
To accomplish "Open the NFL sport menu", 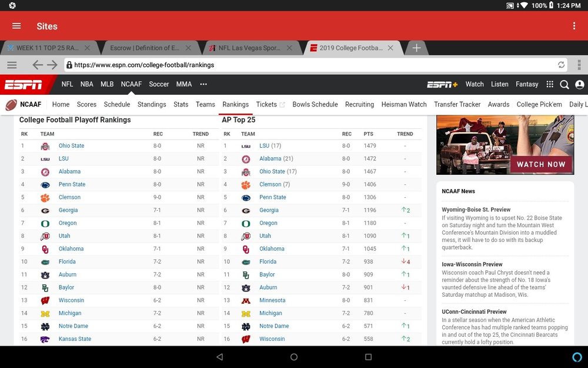I will pos(67,84).
